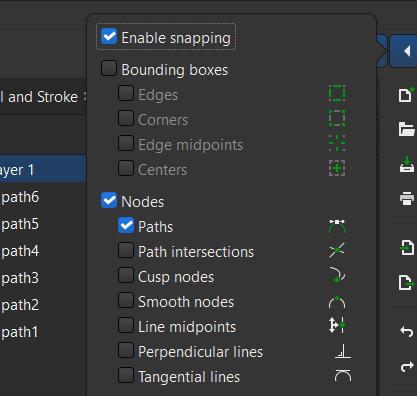Image resolution: width=417 pixels, height=396 pixels.
Task: Collapse the snapping popover arrow button
Action: point(403,51)
